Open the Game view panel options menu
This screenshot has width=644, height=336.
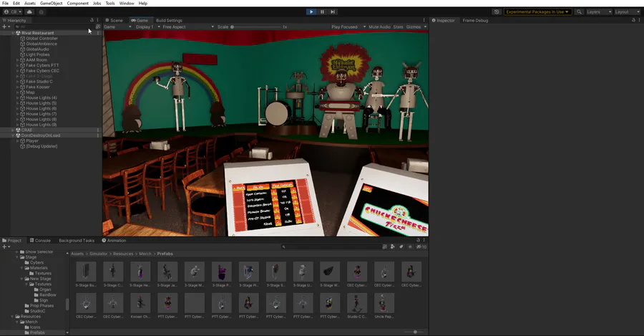pyautogui.click(x=424, y=20)
